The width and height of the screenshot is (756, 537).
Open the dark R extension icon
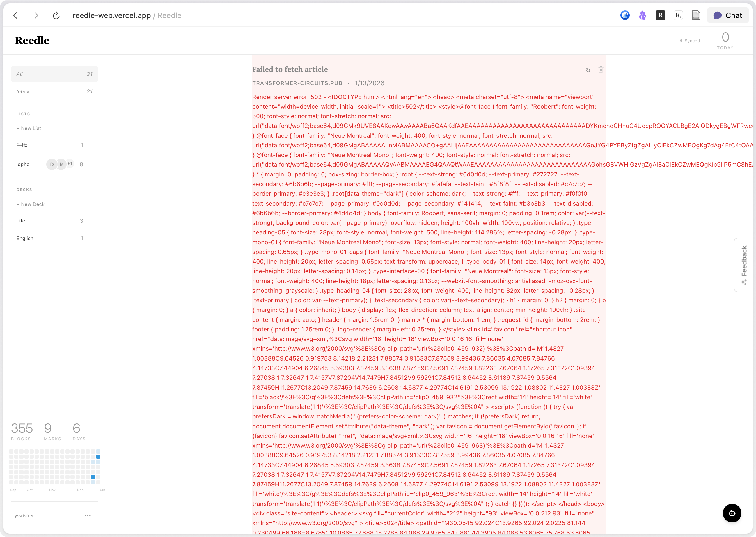coord(660,15)
